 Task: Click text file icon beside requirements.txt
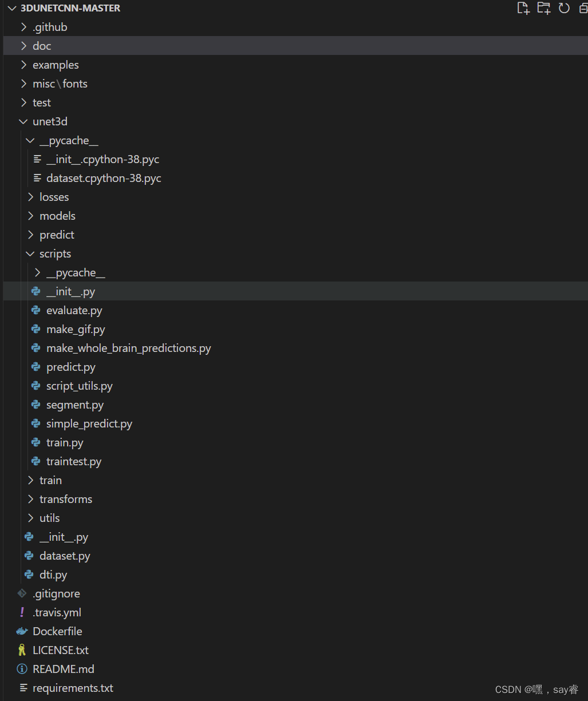(23, 687)
